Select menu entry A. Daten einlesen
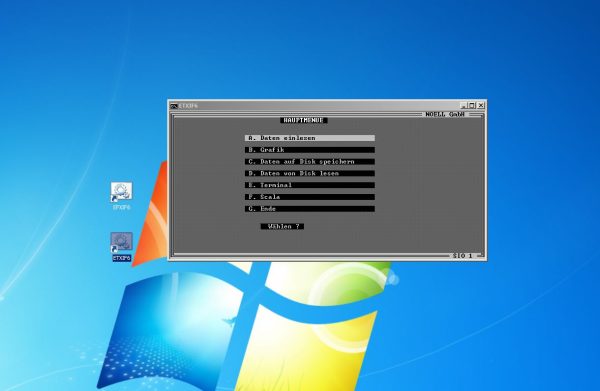 [310, 138]
